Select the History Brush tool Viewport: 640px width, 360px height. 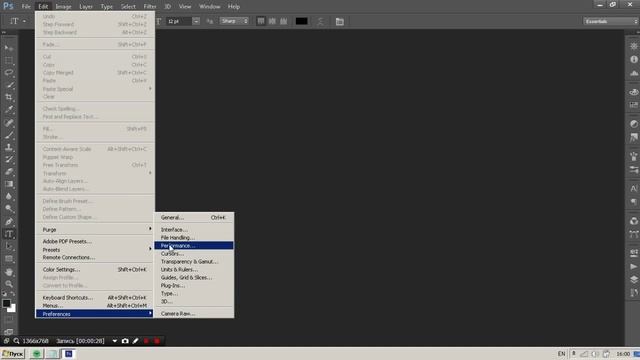click(x=9, y=159)
